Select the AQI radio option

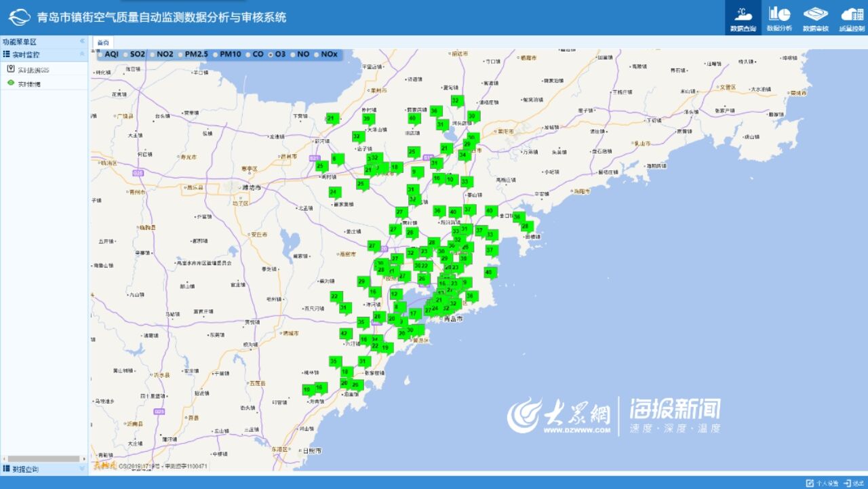tap(101, 54)
